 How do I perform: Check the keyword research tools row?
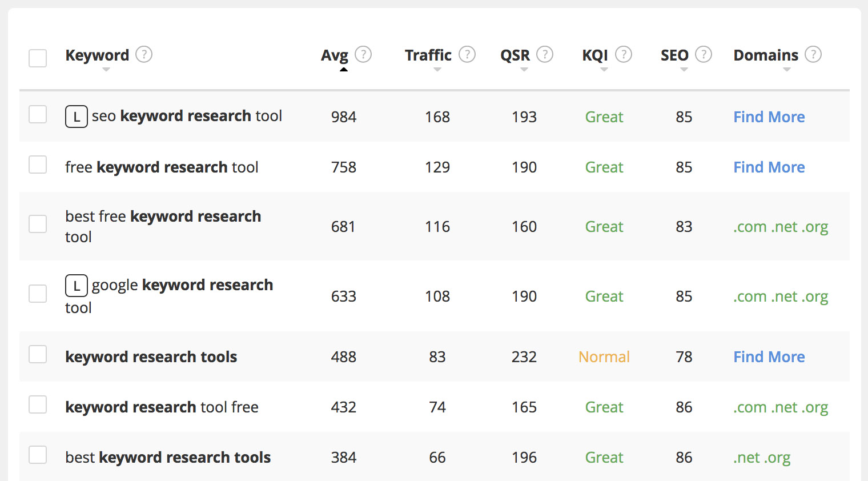[x=38, y=354]
